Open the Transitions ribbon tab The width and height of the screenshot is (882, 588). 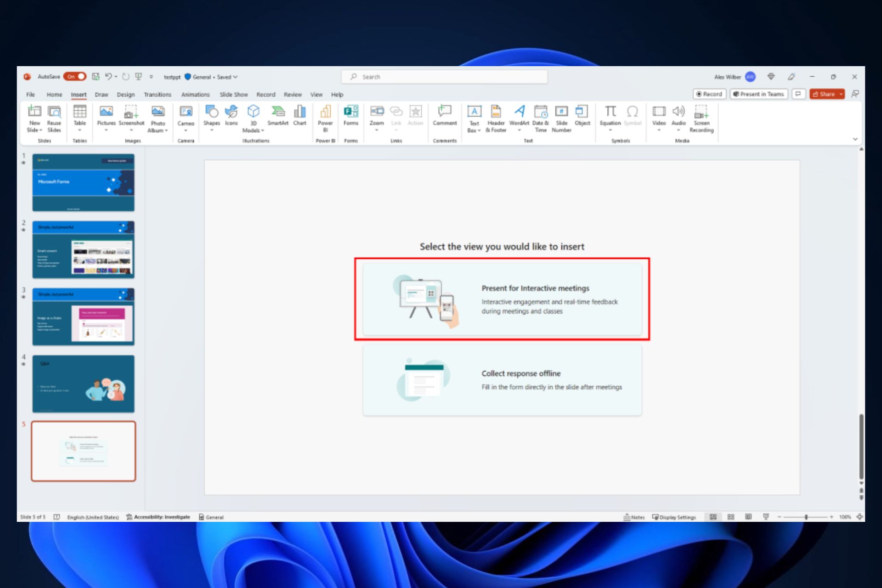(x=157, y=95)
